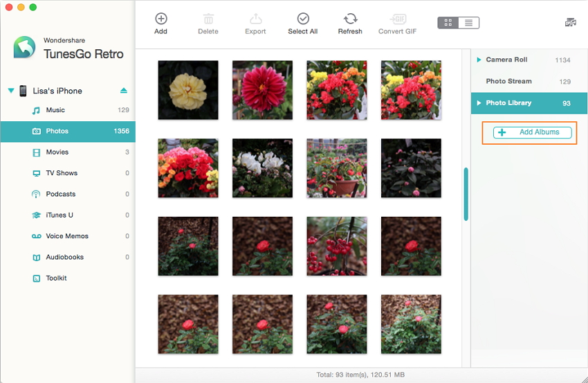This screenshot has height=383, width=588.
Task: Click the Export toolbar icon
Action: pos(255,19)
